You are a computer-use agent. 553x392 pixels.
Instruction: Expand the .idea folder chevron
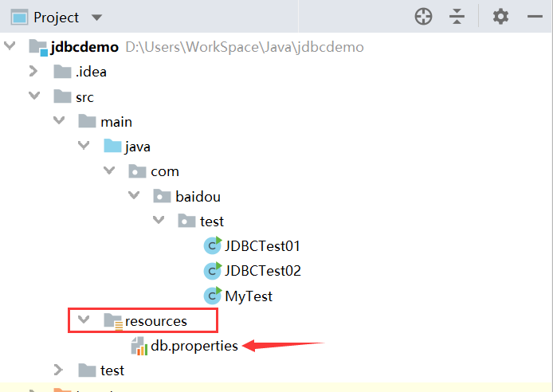33,71
